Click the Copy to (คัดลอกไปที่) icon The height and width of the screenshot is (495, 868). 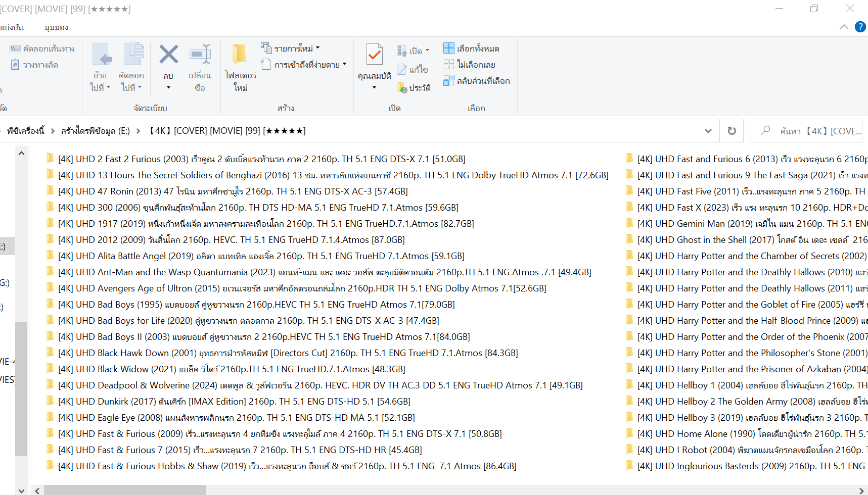tap(133, 54)
